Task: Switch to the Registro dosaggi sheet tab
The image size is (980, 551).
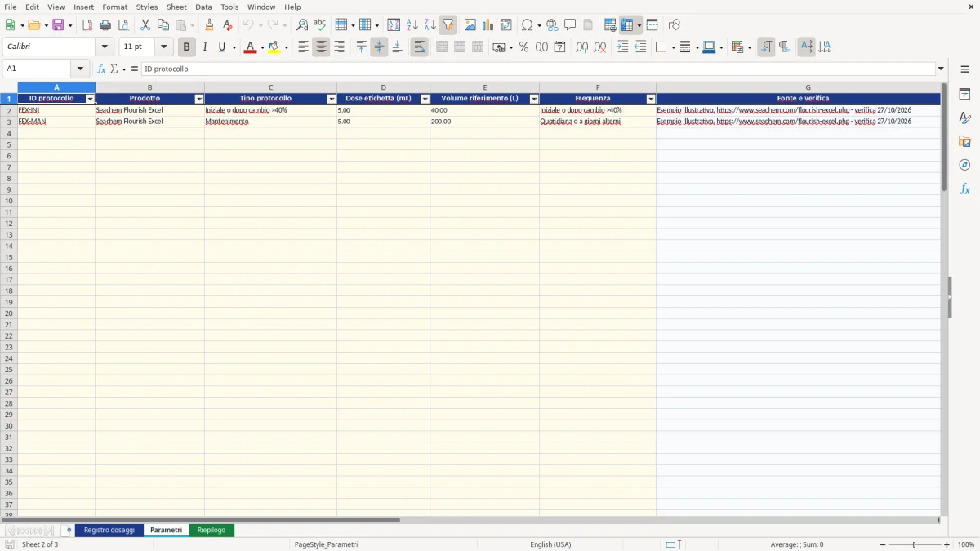Action: coord(109,531)
